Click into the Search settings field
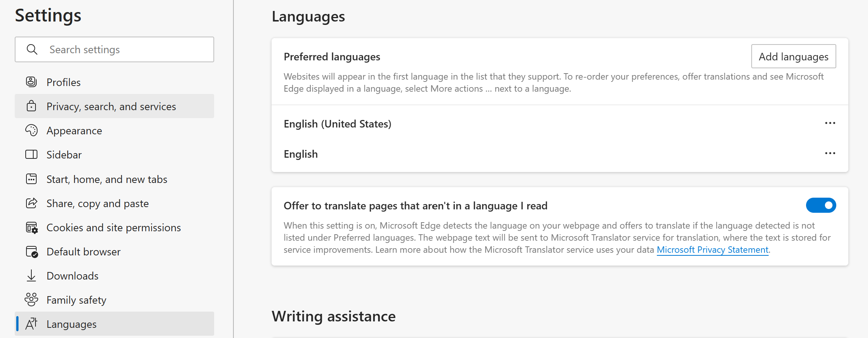 [x=114, y=49]
